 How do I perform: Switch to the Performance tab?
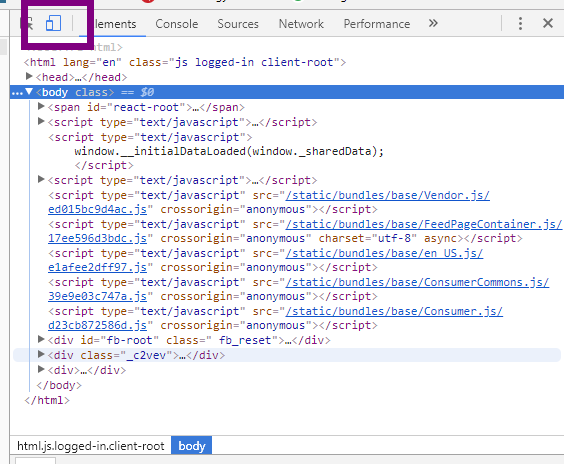(377, 24)
